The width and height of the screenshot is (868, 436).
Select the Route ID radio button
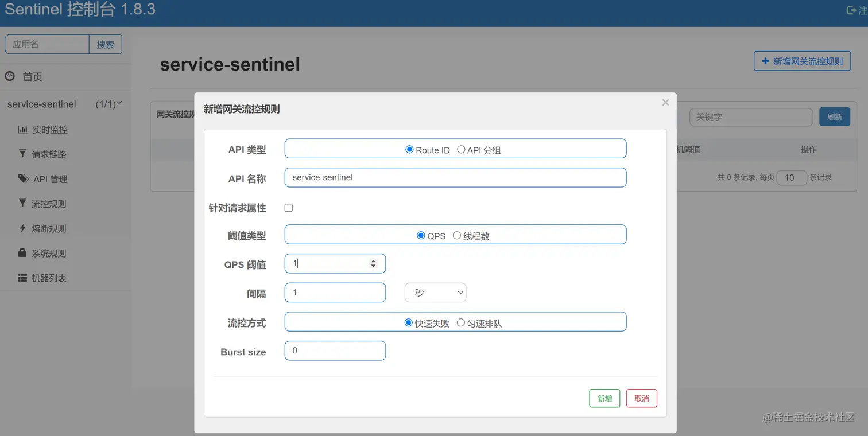(409, 149)
